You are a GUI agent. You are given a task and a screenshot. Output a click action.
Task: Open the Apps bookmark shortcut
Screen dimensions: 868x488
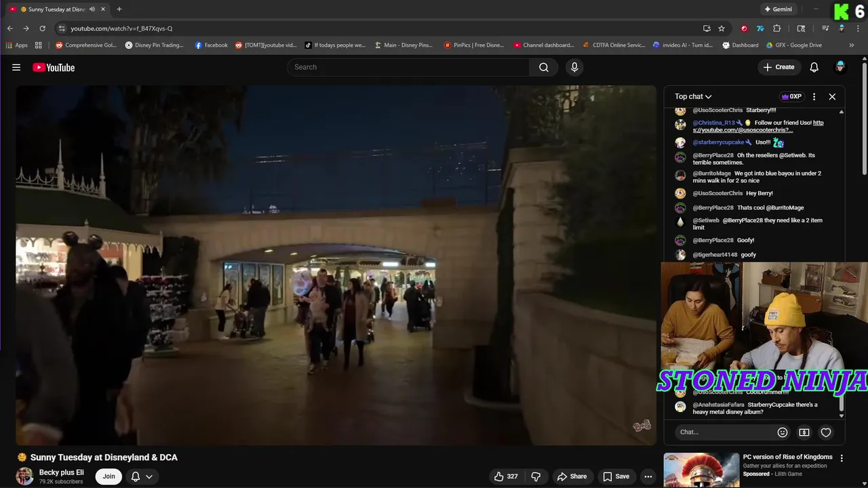tap(16, 45)
